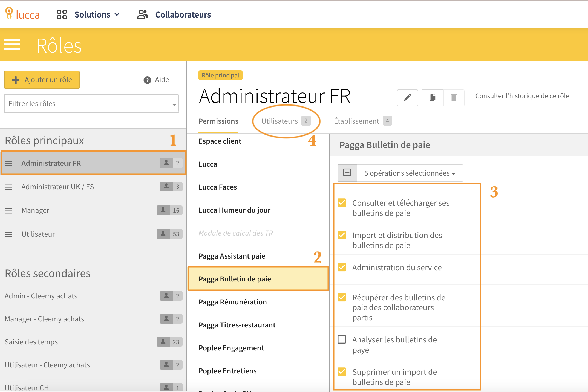Switch to the Permissions tab
The height and width of the screenshot is (392, 588).
pos(218,121)
